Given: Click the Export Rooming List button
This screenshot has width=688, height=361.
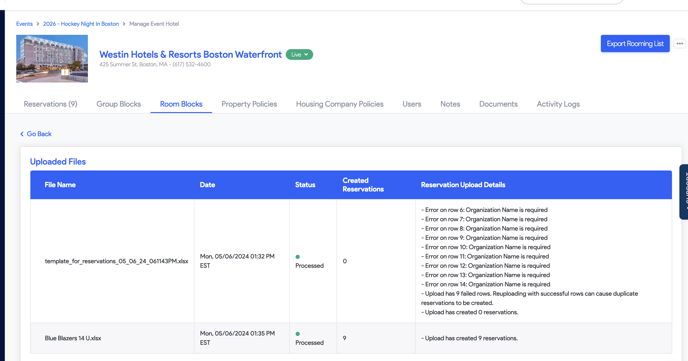Looking at the screenshot, I should click(635, 43).
